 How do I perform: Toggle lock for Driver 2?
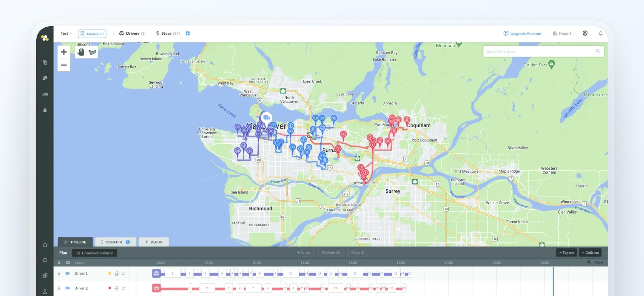59,288
